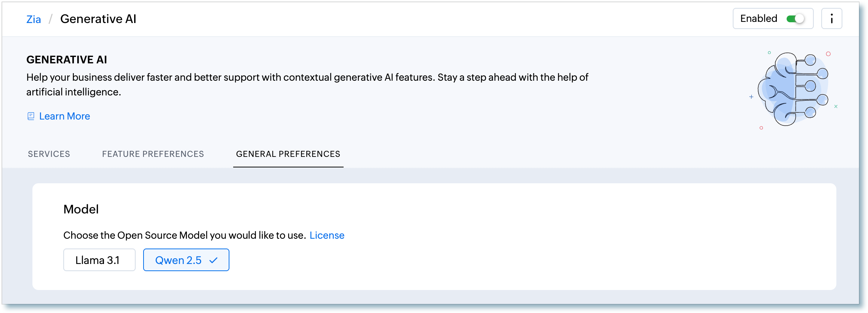This screenshot has height=313, width=868.
Task: Click the GENERATIVE AI section heading
Action: click(x=67, y=60)
